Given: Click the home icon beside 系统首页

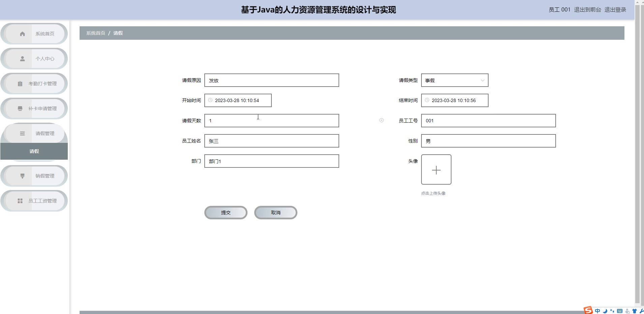Looking at the screenshot, I should pyautogui.click(x=22, y=34).
